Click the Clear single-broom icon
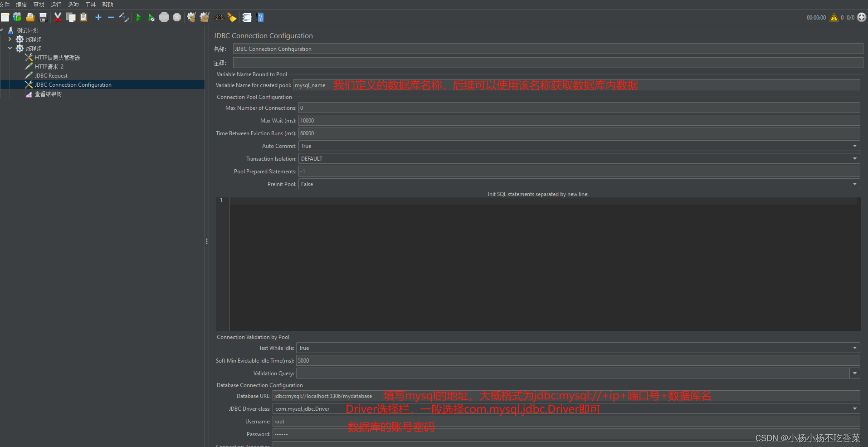The width and height of the screenshot is (868, 447). 191,17
